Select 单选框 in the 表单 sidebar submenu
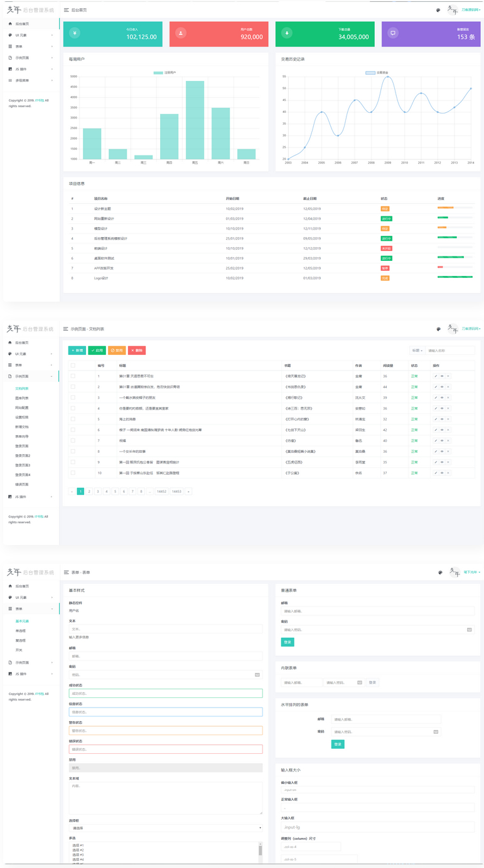 21,630
